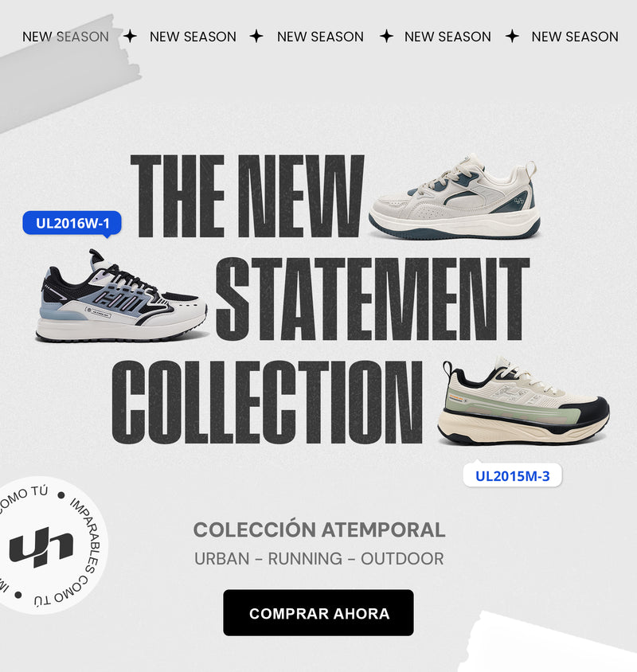
Task: Click the middle NEW SEASON banner text
Action: pos(320,37)
